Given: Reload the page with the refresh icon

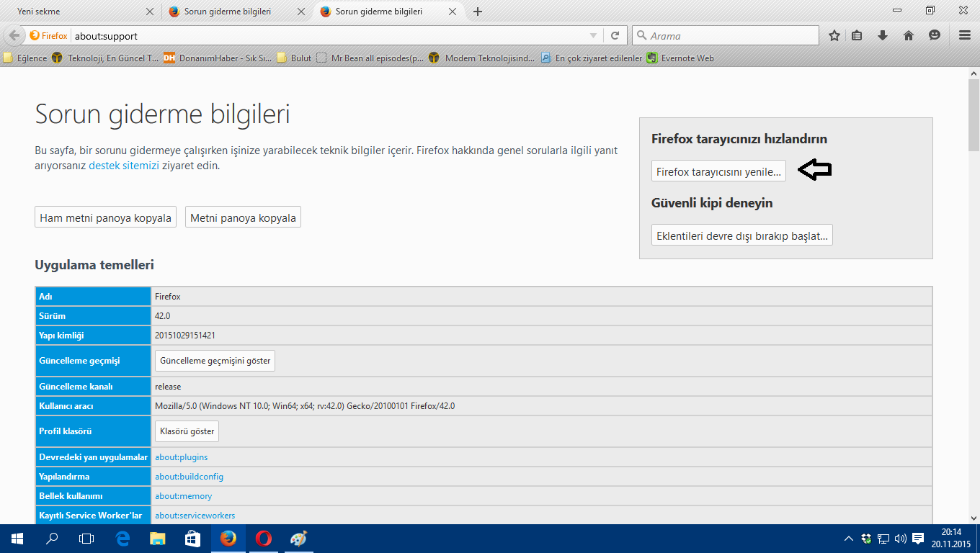Looking at the screenshot, I should 615,35.
